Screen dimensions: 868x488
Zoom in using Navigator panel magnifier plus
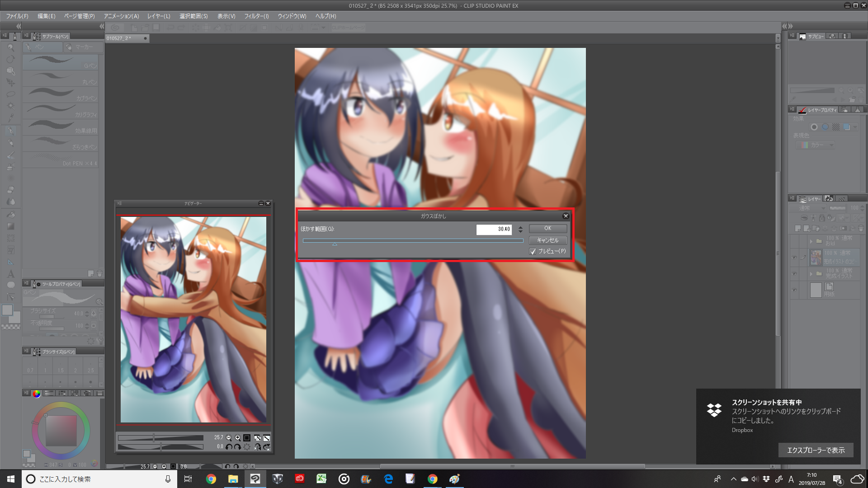click(x=237, y=438)
